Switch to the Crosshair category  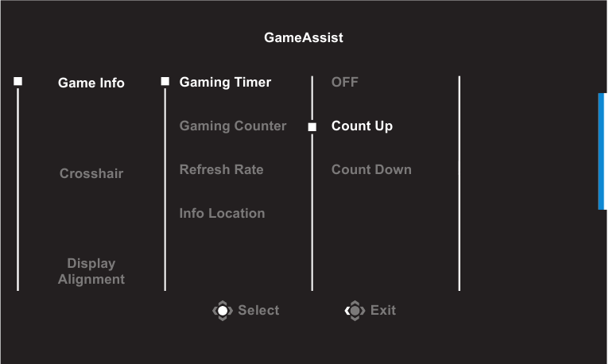pyautogui.click(x=91, y=173)
